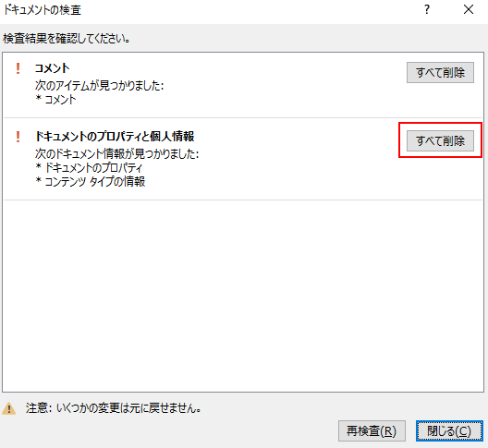Click すべて削除 for ドキュメントのプロパティと個人情報
488x448 pixels.
[440, 141]
